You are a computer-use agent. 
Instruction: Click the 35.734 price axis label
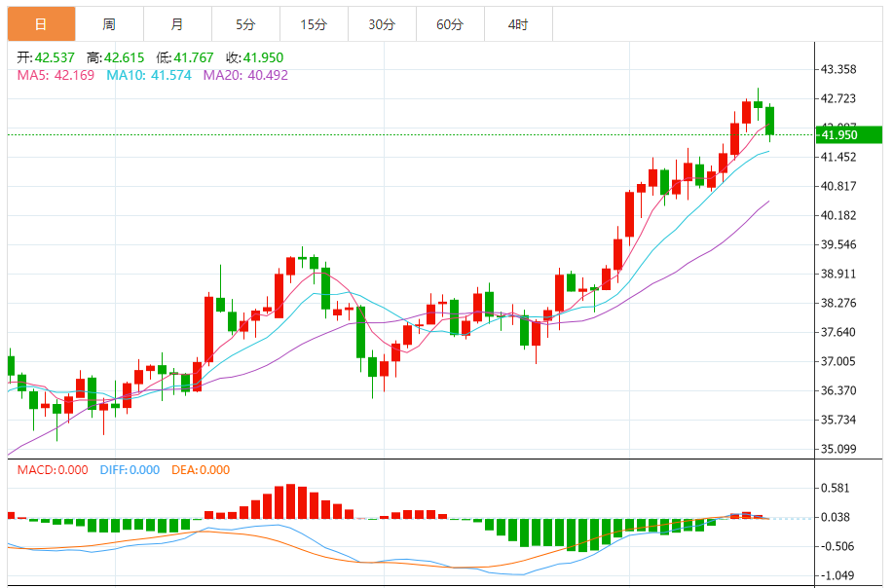[x=838, y=421]
